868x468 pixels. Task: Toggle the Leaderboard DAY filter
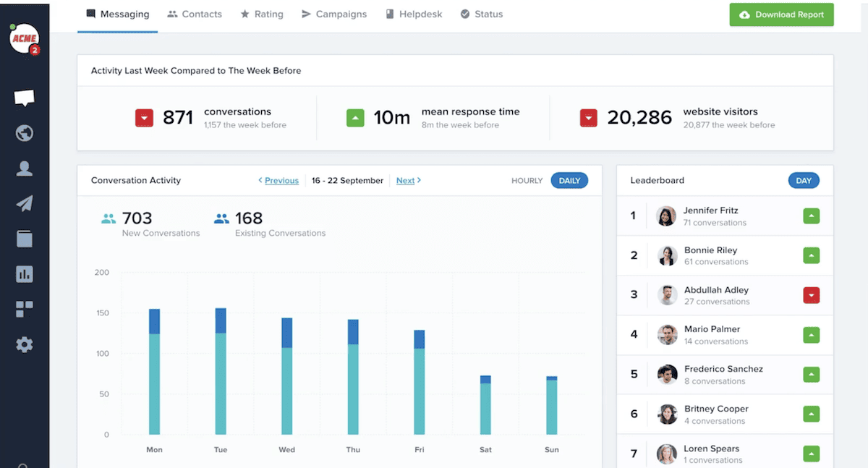point(804,181)
